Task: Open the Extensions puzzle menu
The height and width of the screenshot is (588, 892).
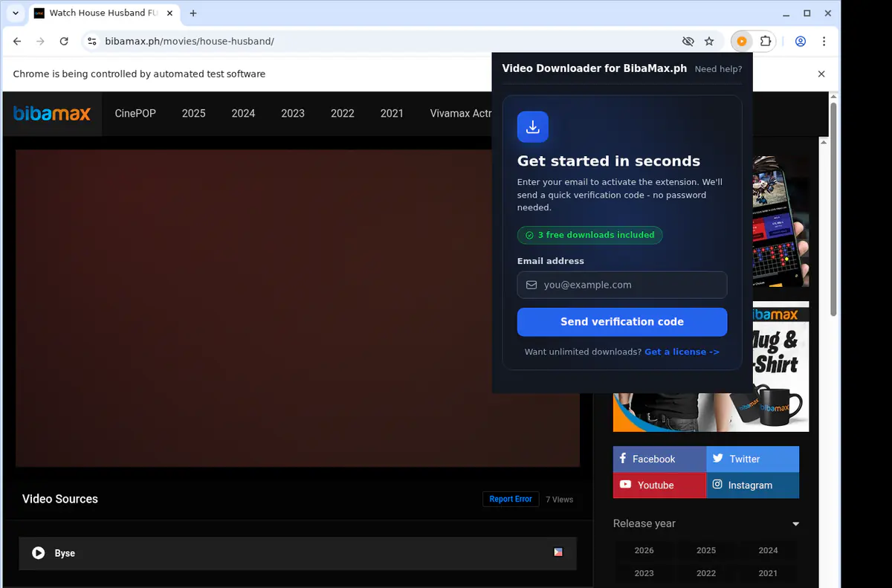Action: (766, 42)
